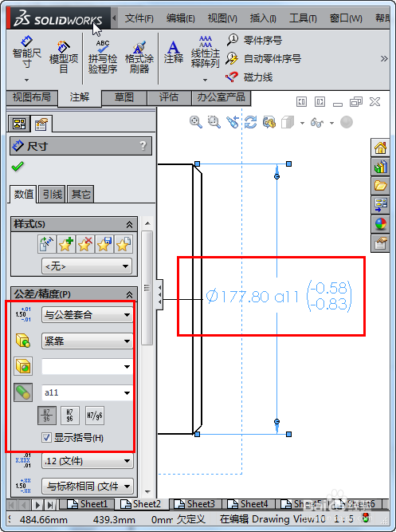This screenshot has height=532, width=396.
Task: Open the 窗口(W) menu
Action: [346, 18]
